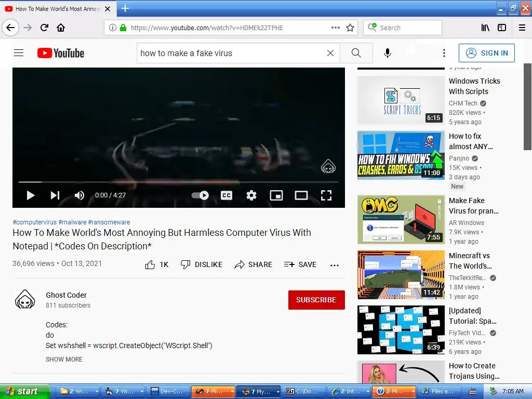Open YouTube guide hamburger menu
Screen dimensions: 532x399
(x=19, y=53)
